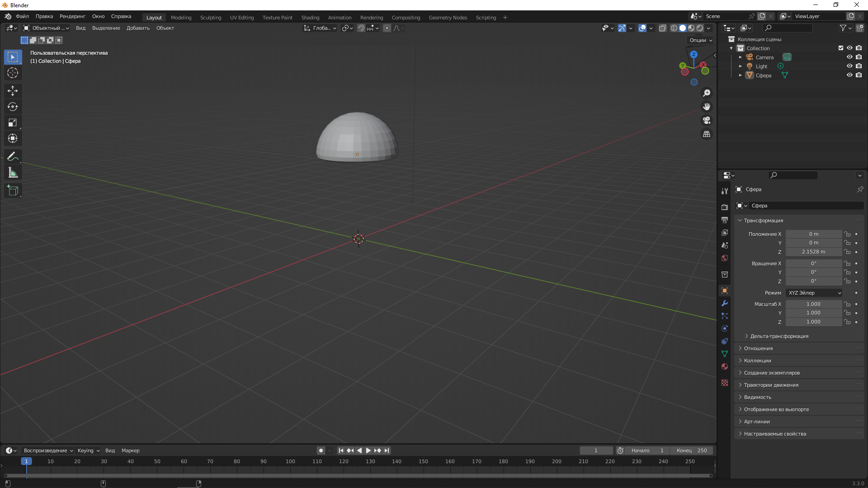Viewport: 868px width, 488px height.
Task: Switch to rendered viewport shading
Action: 700,28
